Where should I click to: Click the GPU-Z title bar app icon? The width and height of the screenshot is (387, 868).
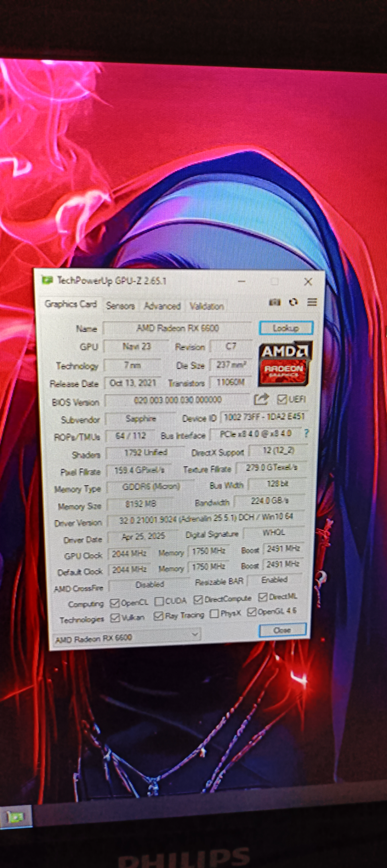tap(47, 280)
